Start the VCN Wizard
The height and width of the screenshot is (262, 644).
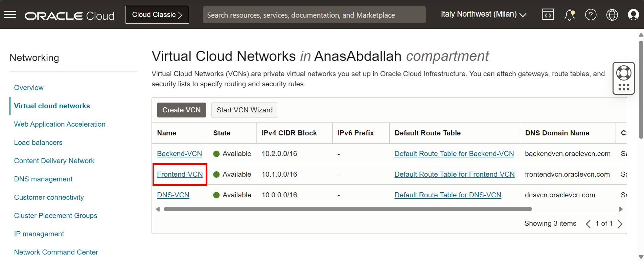(244, 110)
